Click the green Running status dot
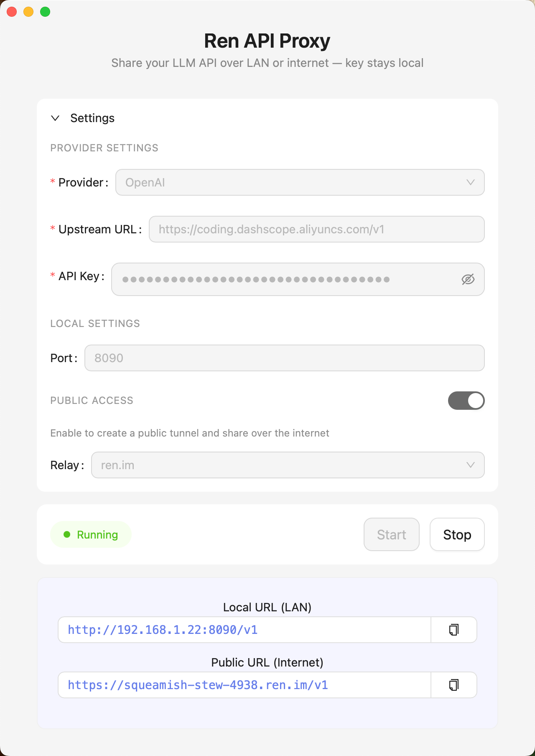 coord(67,534)
